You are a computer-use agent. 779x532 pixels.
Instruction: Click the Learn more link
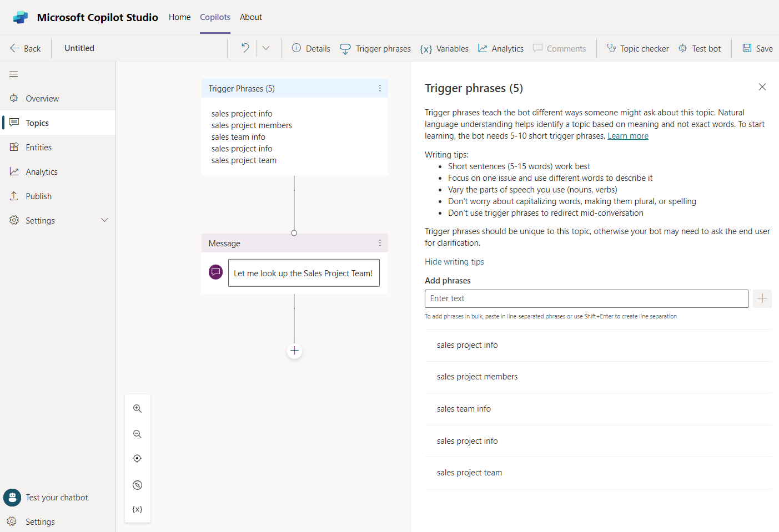[628, 135]
